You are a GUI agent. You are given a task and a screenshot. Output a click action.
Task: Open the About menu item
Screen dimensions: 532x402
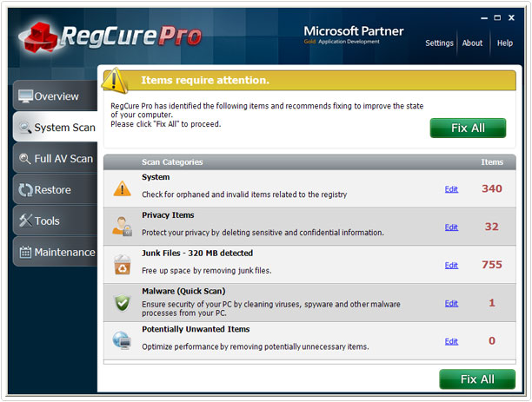coord(472,43)
